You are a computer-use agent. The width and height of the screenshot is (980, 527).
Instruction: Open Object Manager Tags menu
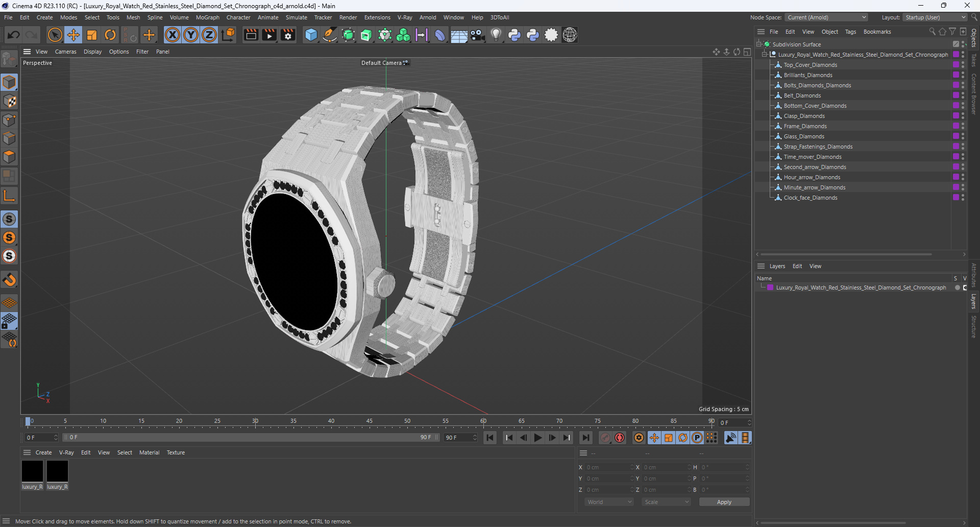pyautogui.click(x=850, y=32)
